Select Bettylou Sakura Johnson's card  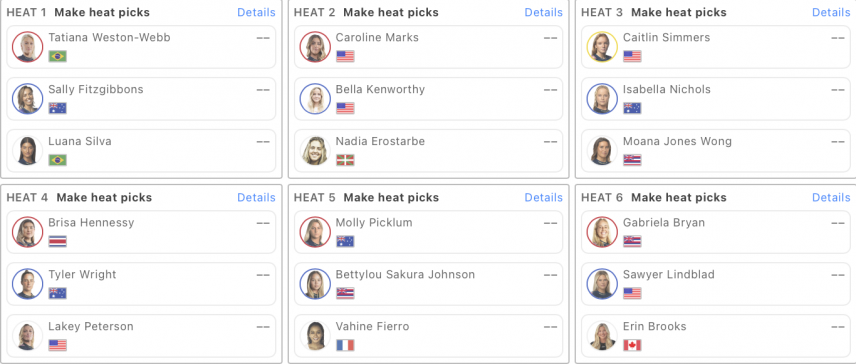click(x=428, y=284)
